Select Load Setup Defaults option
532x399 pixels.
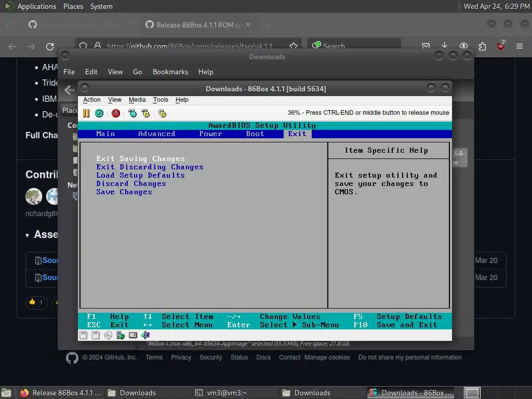[x=140, y=176]
